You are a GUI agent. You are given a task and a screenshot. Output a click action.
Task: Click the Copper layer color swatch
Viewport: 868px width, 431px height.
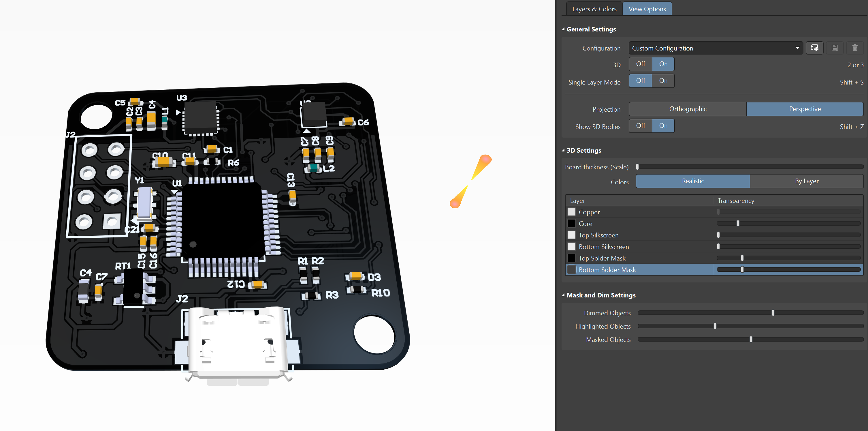pos(571,212)
